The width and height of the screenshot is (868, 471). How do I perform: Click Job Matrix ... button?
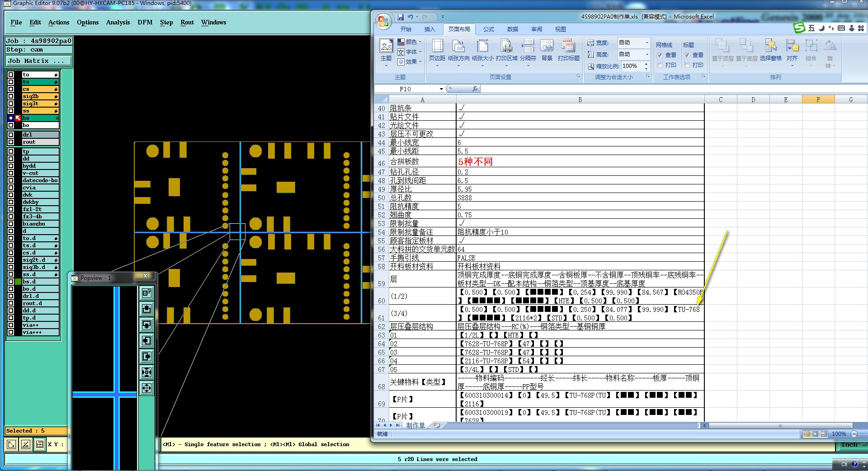tap(38, 61)
